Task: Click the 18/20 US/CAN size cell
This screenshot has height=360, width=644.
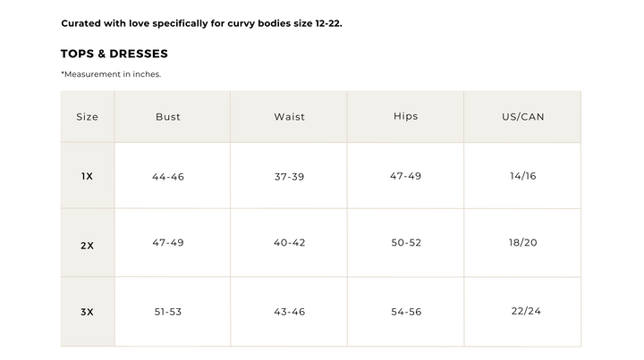Action: pos(523,243)
